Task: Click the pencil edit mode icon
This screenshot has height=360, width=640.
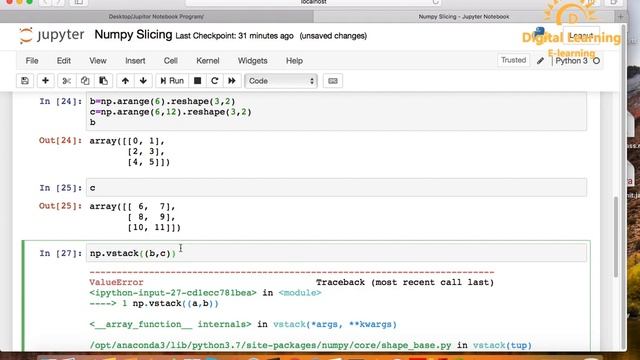Action: [540, 61]
